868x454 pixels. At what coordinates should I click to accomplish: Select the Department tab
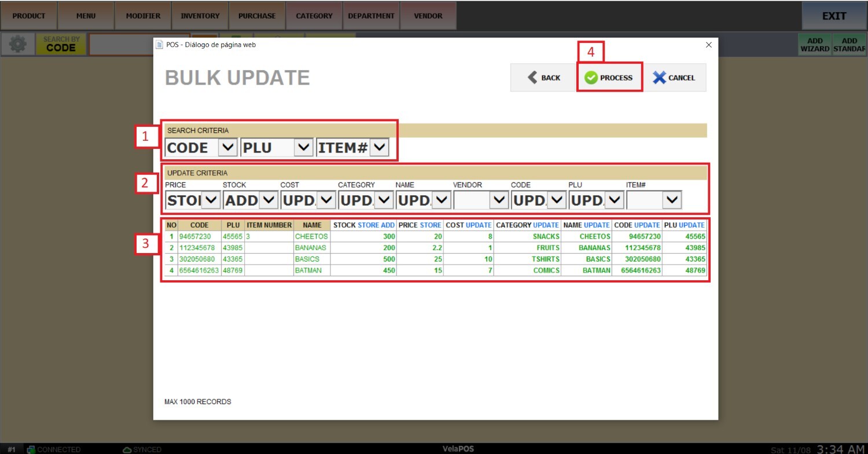coord(371,16)
